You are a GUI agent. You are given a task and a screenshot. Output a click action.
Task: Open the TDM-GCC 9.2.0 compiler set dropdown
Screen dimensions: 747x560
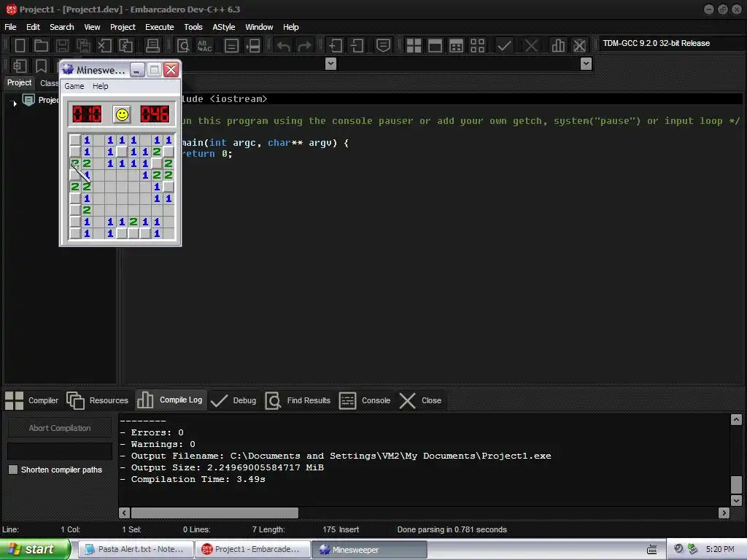point(672,43)
